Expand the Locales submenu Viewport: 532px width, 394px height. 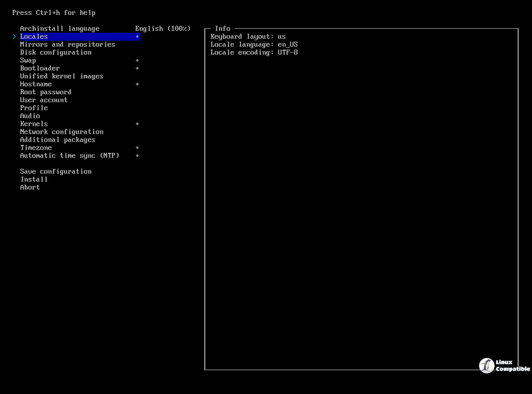pos(34,36)
